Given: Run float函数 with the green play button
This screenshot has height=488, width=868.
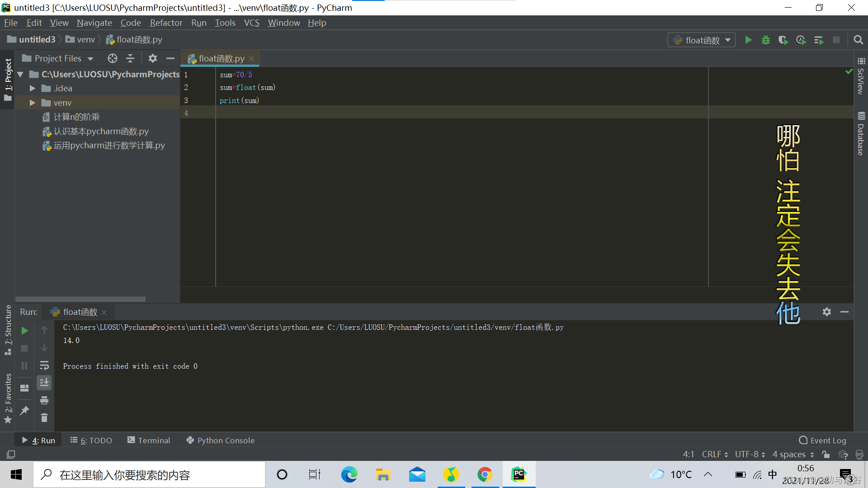Looking at the screenshot, I should [x=748, y=40].
